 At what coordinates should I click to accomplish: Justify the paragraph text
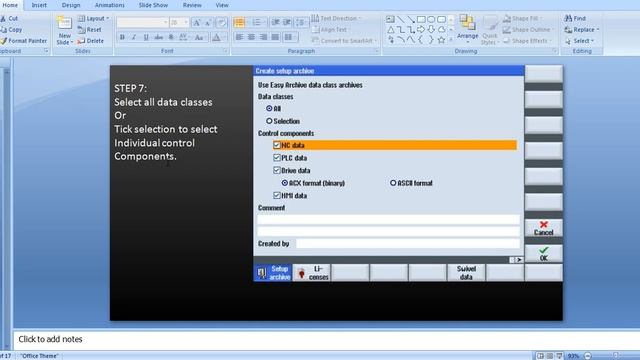point(275,37)
